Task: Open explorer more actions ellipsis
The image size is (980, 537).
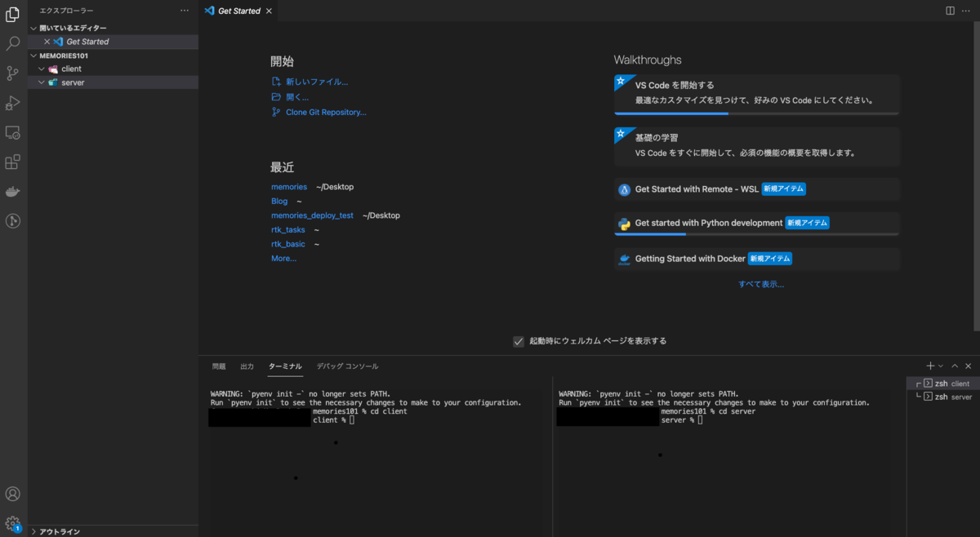Action: (185, 11)
